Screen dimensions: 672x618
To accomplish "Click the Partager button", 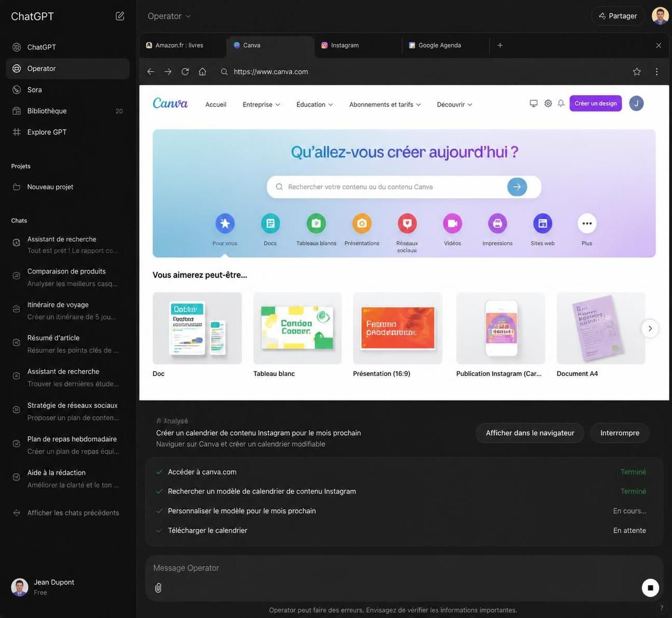I will pos(618,16).
